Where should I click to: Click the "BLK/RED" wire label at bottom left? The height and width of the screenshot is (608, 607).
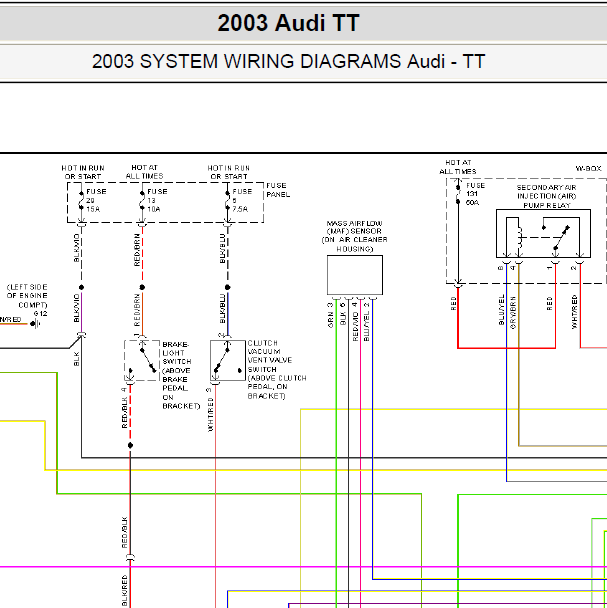[125, 591]
